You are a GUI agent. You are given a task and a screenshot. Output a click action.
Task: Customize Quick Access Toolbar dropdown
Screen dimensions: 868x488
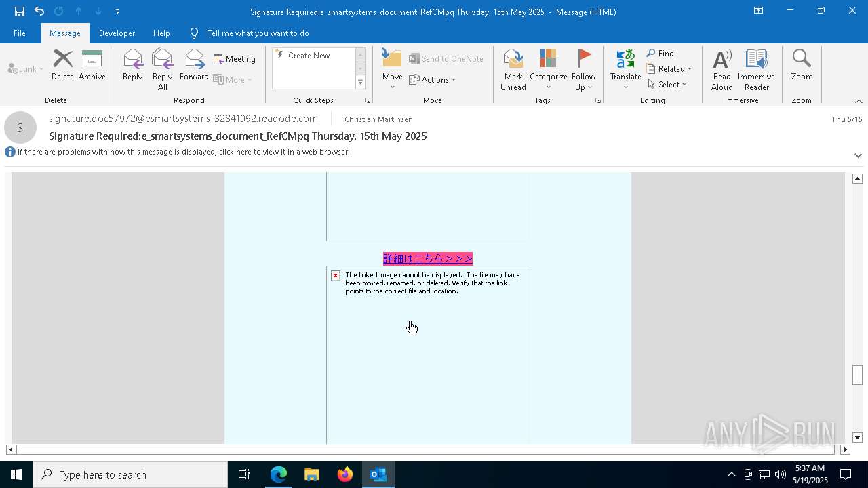click(117, 12)
